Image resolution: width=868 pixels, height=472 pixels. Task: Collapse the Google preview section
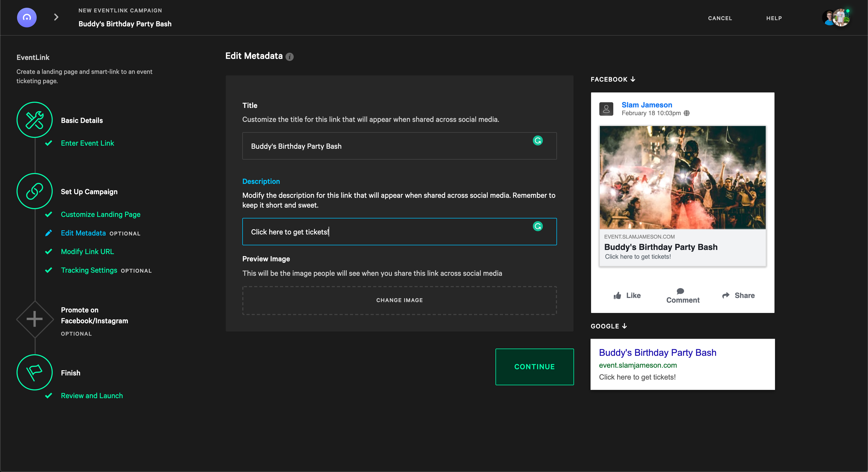(609, 326)
